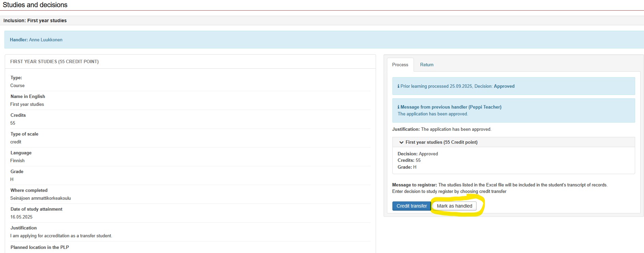Click the study attainment date 16.05.2025

[x=21, y=217]
